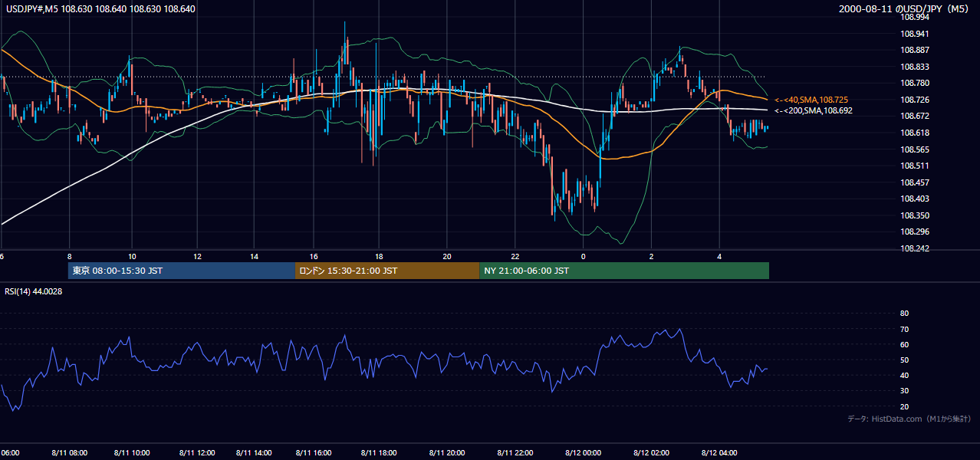
Task: Click the 8/12 00:00 bottom time label
Action: (x=583, y=453)
